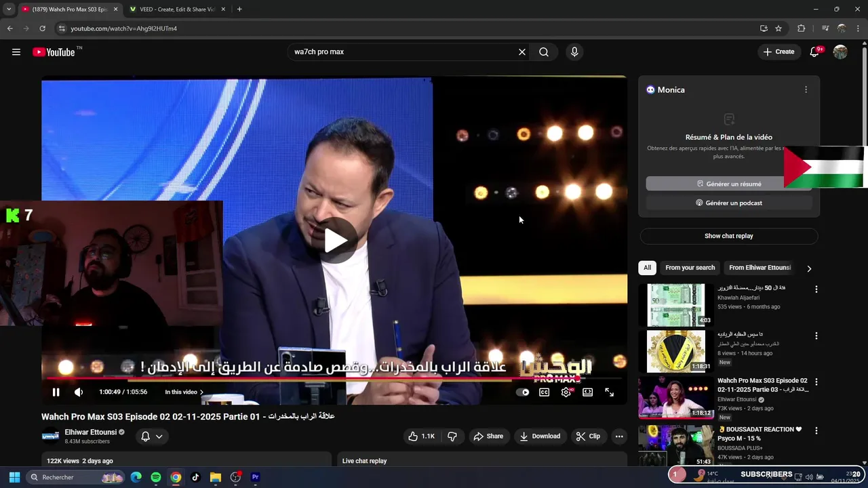Download the video

540,436
